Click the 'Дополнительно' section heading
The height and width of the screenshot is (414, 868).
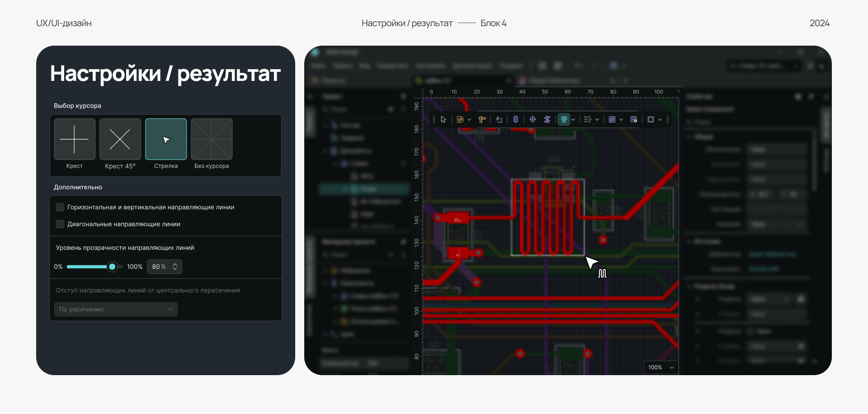(78, 187)
